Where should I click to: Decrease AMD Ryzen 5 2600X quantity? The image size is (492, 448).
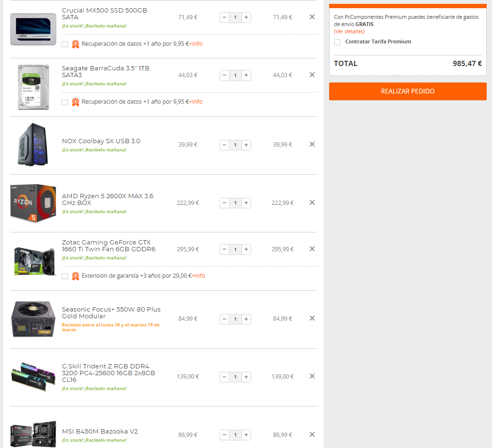[225, 203]
